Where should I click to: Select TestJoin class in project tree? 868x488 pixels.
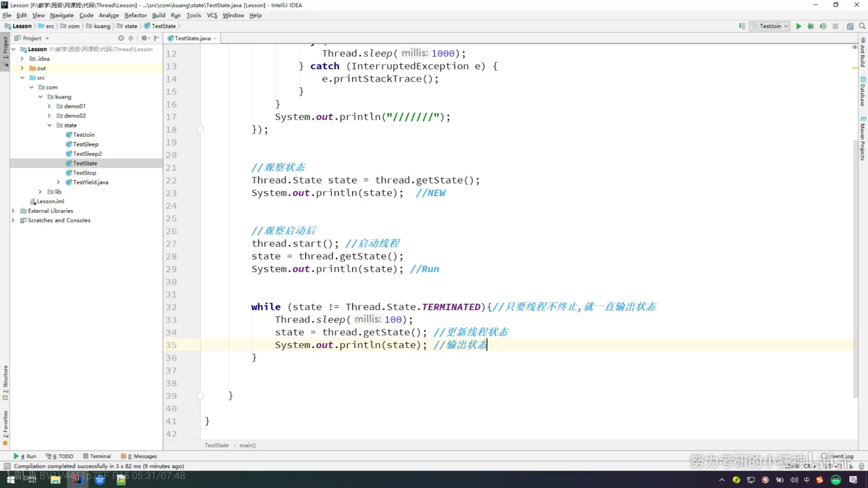(83, 135)
